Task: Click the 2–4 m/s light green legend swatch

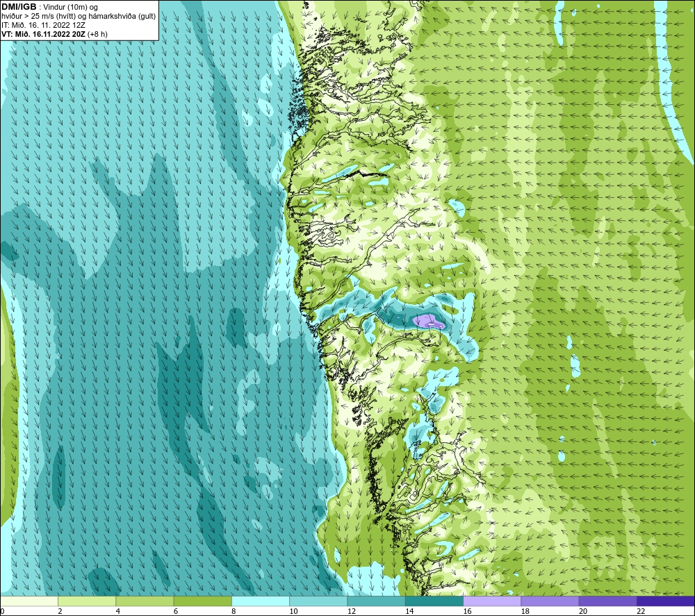Action: point(87,601)
